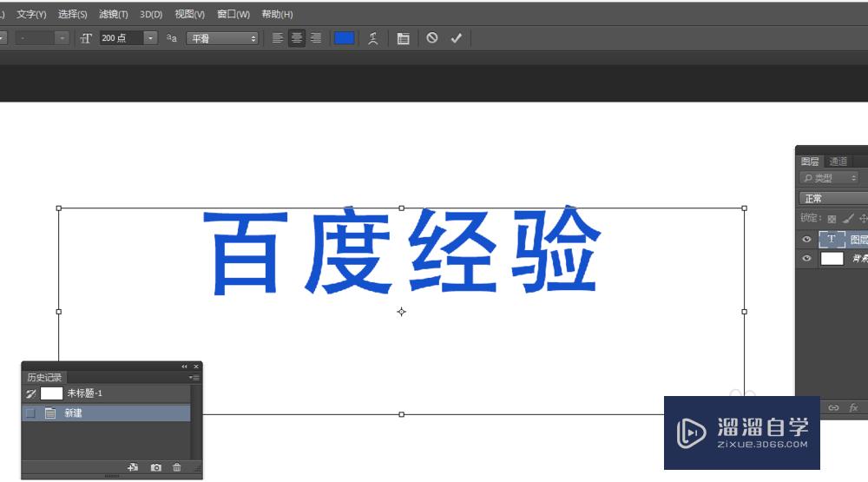
Task: Hide the background layer via eye icon
Action: pos(806,258)
